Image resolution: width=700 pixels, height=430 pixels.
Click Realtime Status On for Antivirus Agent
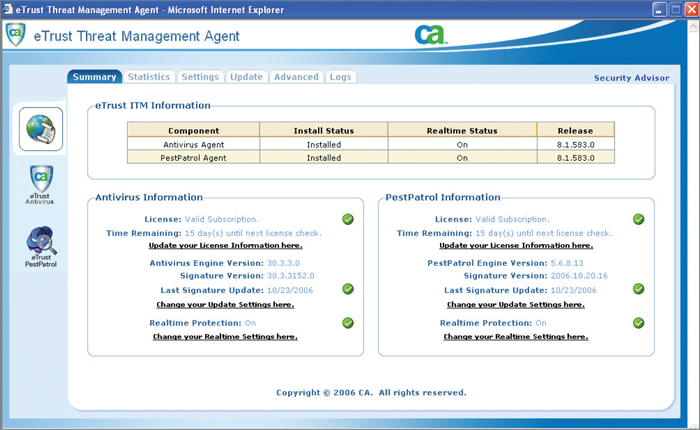tap(462, 144)
